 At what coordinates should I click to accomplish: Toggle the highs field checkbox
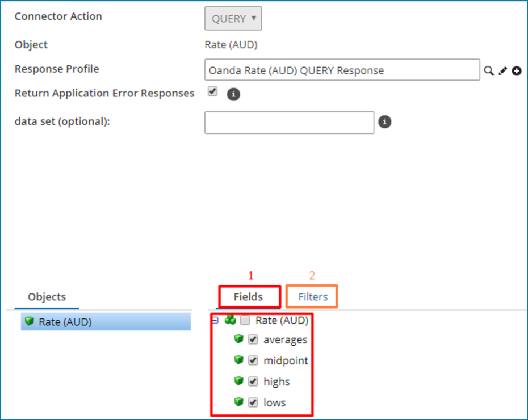[253, 381]
